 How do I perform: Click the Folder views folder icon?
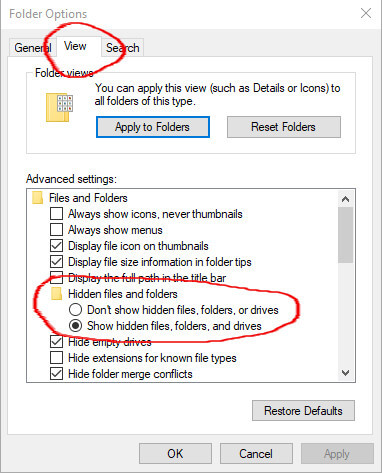click(59, 107)
